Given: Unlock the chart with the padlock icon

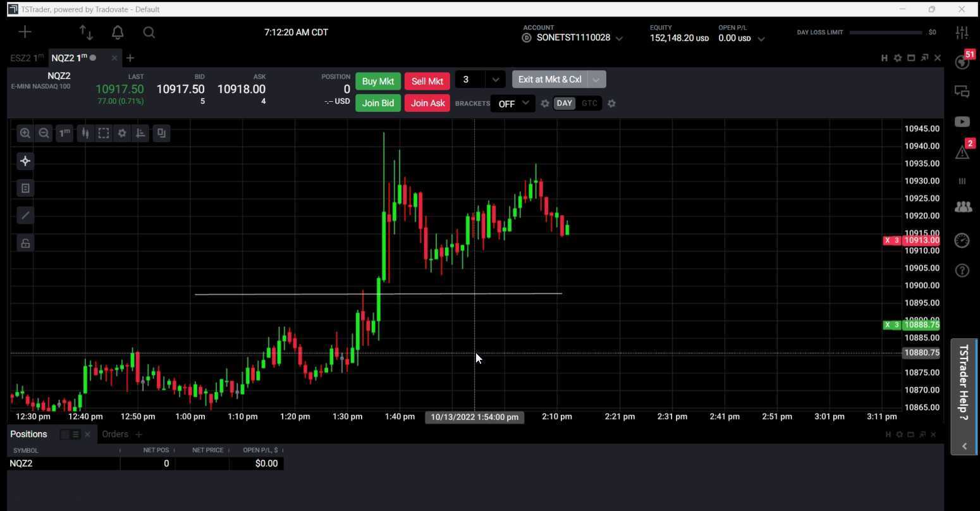Looking at the screenshot, I should pos(25,243).
